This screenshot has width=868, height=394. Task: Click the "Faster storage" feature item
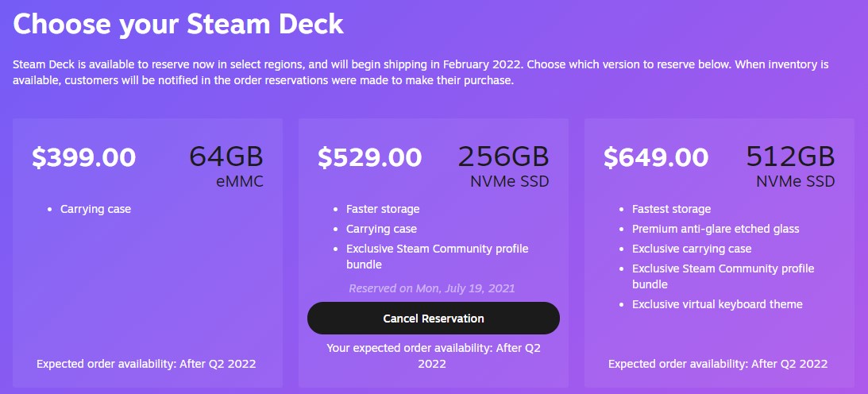coord(383,209)
